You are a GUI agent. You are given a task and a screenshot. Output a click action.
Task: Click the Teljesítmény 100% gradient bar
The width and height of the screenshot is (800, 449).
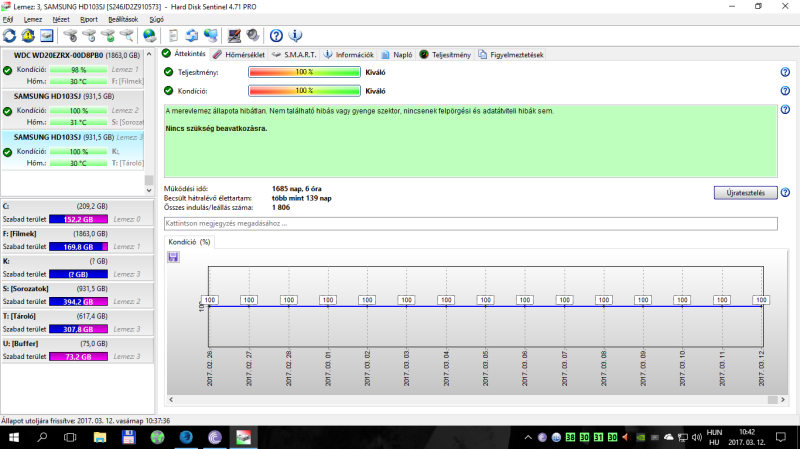point(305,72)
